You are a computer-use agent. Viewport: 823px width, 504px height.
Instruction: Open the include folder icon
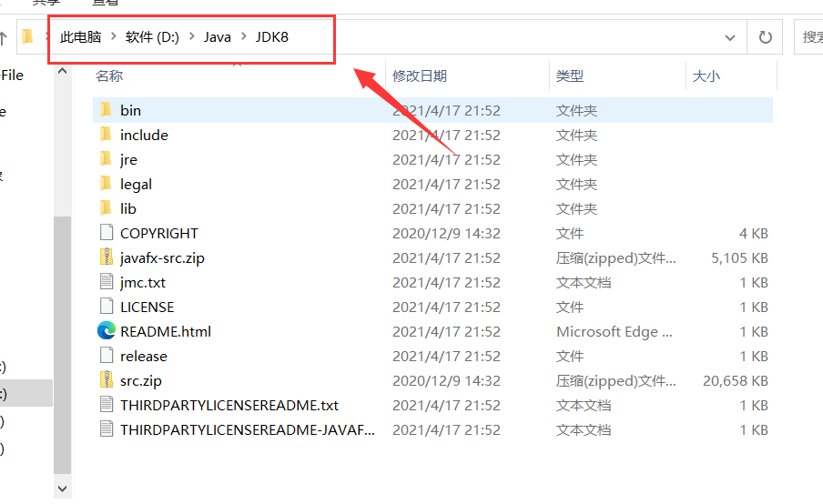[106, 135]
